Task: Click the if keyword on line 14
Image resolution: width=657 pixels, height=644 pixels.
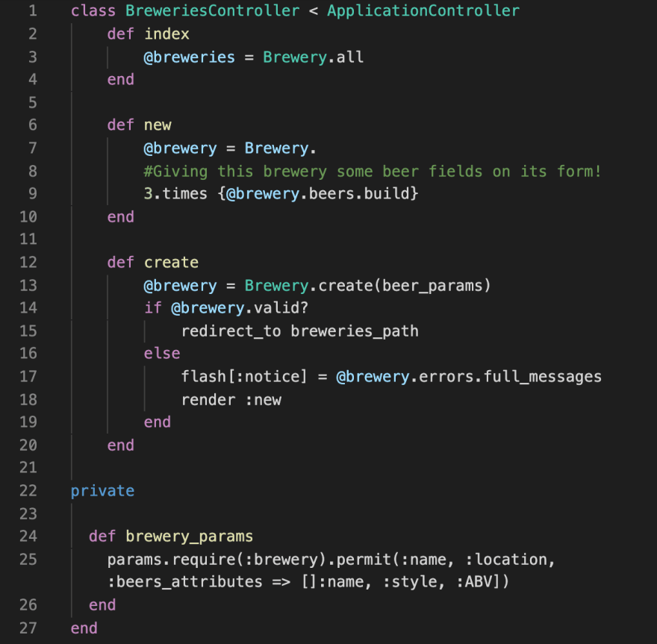Action: (x=153, y=307)
